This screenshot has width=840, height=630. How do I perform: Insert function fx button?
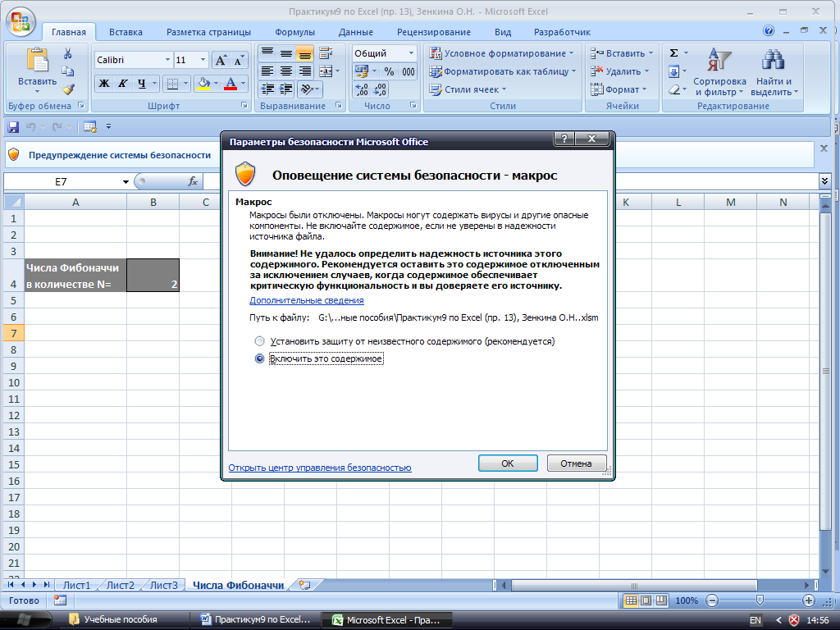[193, 181]
